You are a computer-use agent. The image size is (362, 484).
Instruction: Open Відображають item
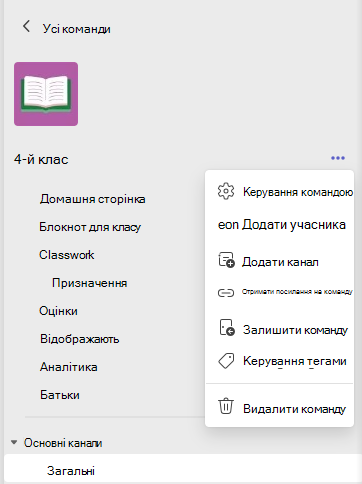pos(80,339)
